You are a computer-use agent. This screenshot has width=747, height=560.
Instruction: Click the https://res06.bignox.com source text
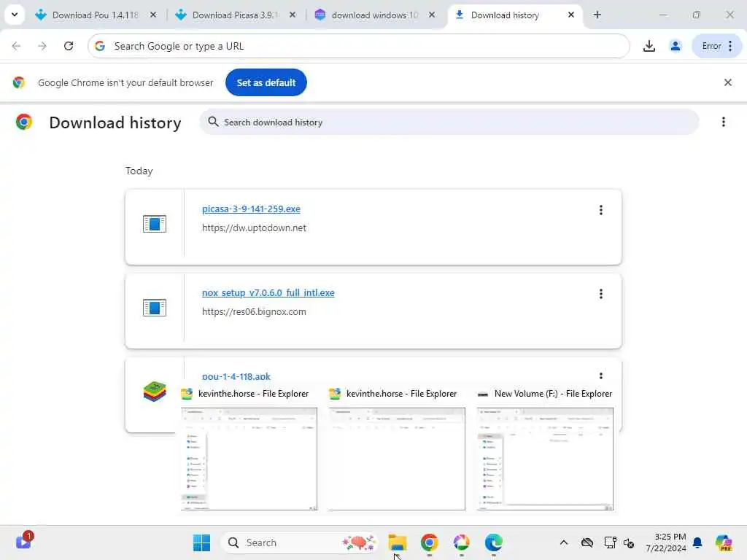click(x=254, y=312)
